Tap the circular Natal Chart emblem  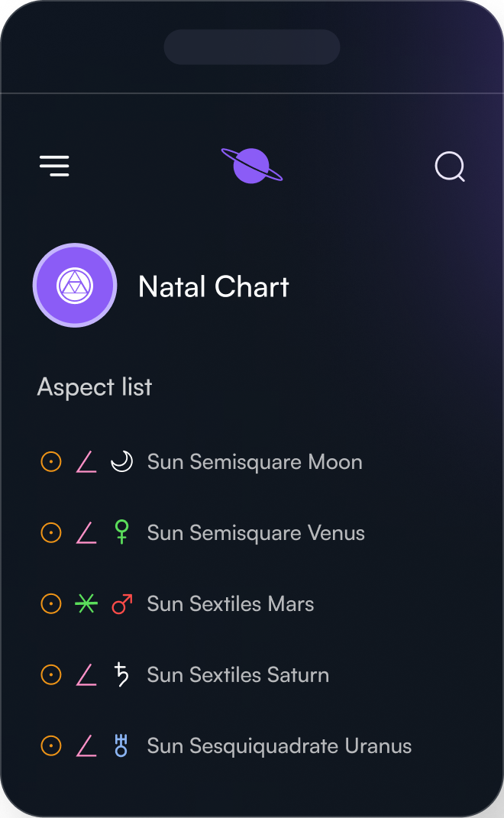[75, 285]
